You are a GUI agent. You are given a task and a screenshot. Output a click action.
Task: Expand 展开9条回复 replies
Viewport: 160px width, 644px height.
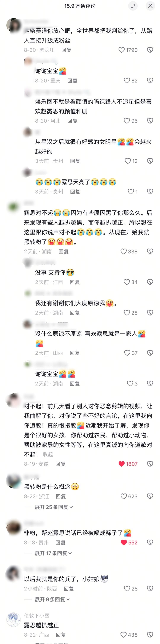pyautogui.click(x=52, y=599)
